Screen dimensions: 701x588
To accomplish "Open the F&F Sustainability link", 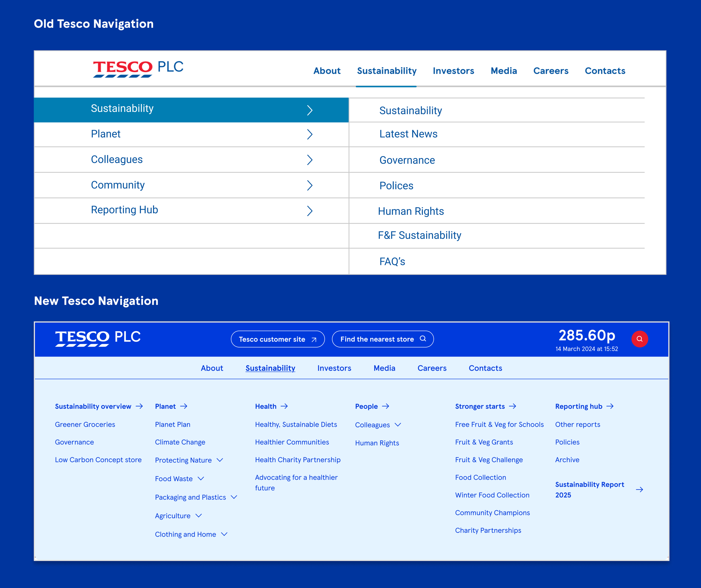I will 419,235.
